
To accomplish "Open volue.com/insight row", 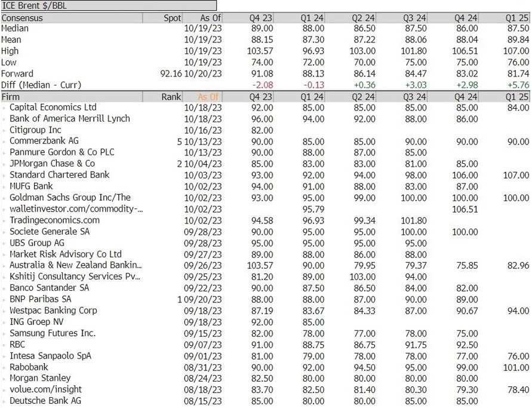I will click(x=46, y=389).
